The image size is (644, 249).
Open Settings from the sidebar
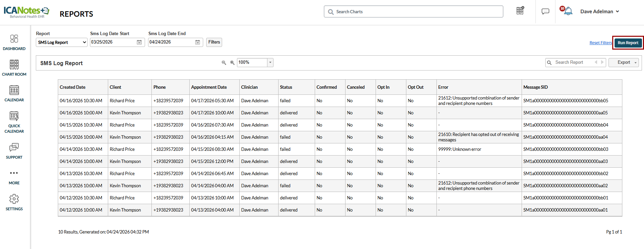pos(14,202)
